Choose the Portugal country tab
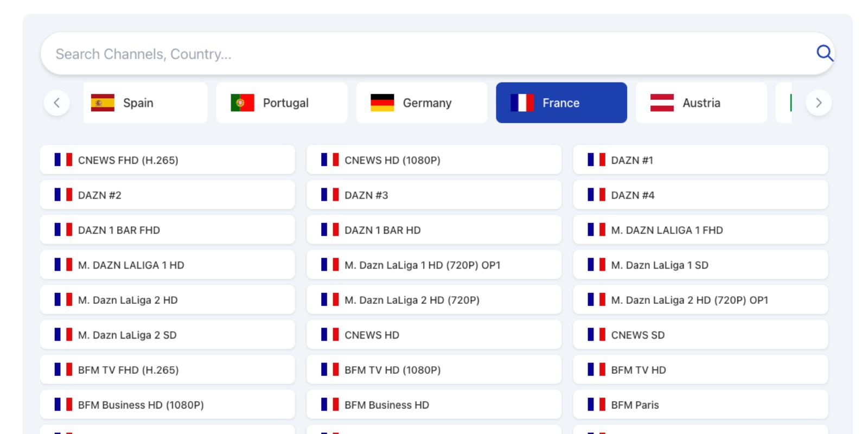 point(282,103)
